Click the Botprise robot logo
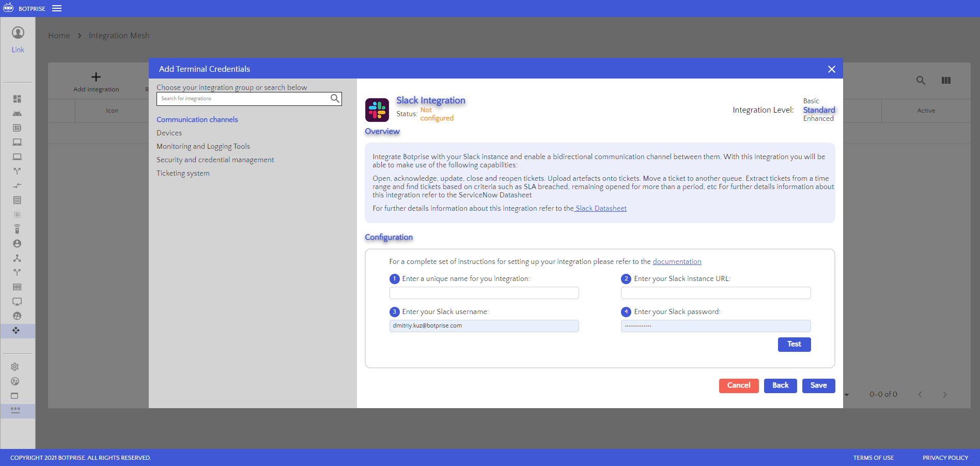Image resolution: width=980 pixels, height=466 pixels. [8, 7]
